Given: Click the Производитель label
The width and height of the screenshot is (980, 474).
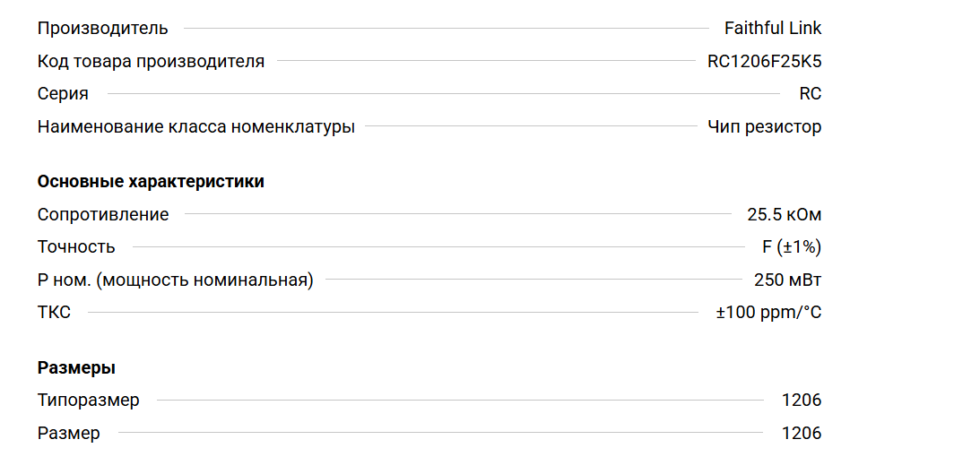Looking at the screenshot, I should (102, 29).
